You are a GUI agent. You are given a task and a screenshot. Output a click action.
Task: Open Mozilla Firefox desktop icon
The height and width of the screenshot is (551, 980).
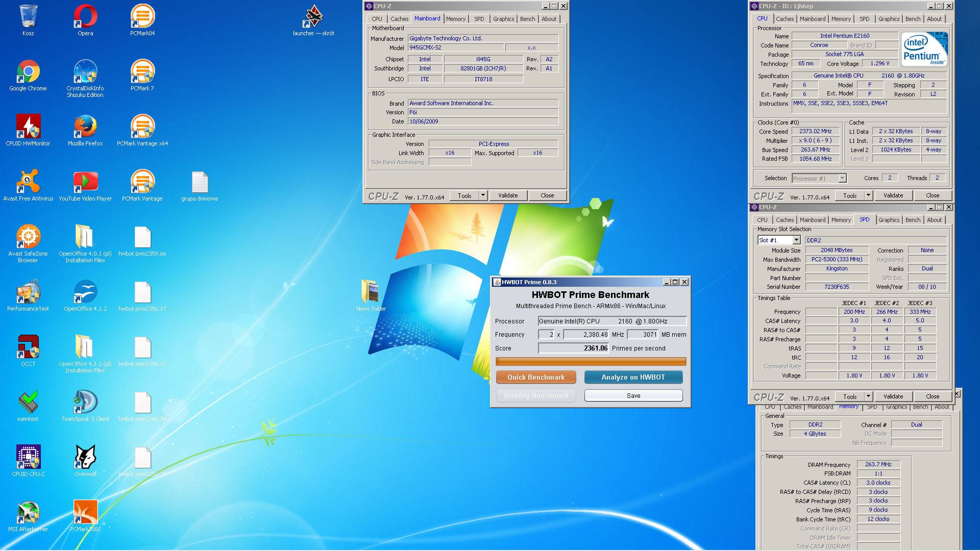point(85,131)
